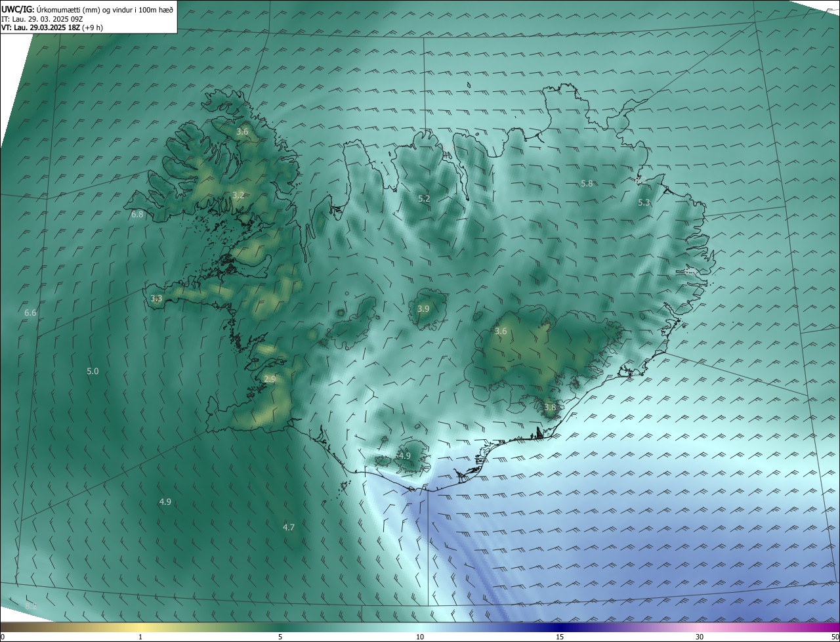Click the 10 tick on the color scale

pyautogui.click(x=420, y=637)
